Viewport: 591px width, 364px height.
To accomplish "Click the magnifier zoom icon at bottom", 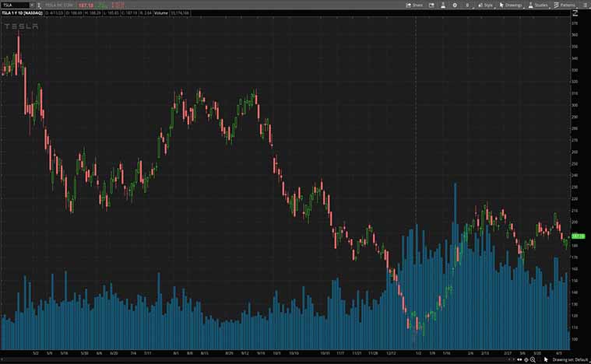I will 533,360.
